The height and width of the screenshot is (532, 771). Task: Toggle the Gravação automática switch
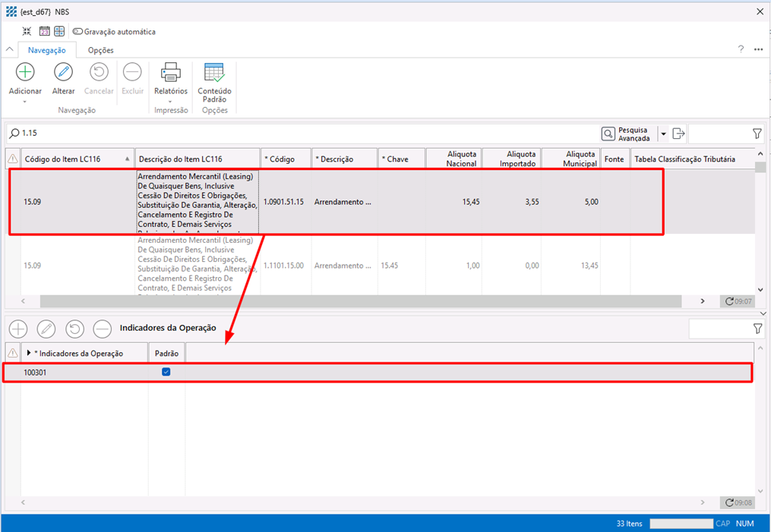77,32
